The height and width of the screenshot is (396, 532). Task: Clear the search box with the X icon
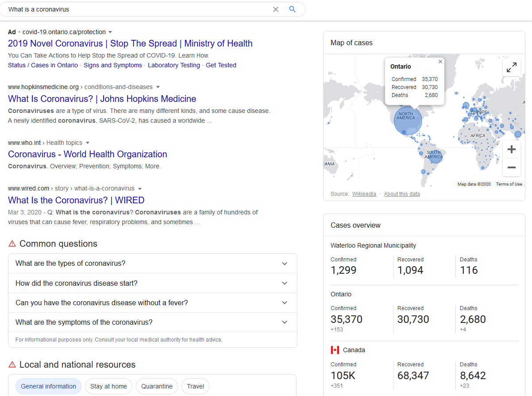tap(276, 9)
